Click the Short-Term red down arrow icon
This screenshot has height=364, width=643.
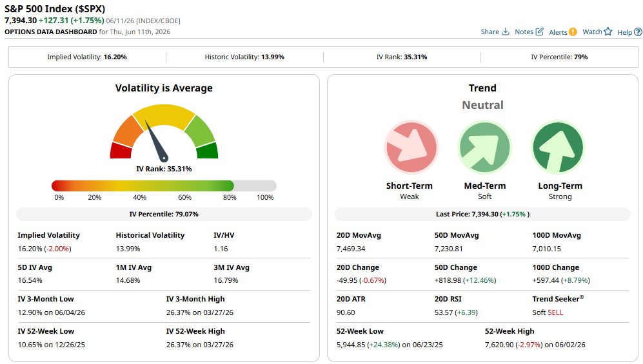[x=411, y=147]
